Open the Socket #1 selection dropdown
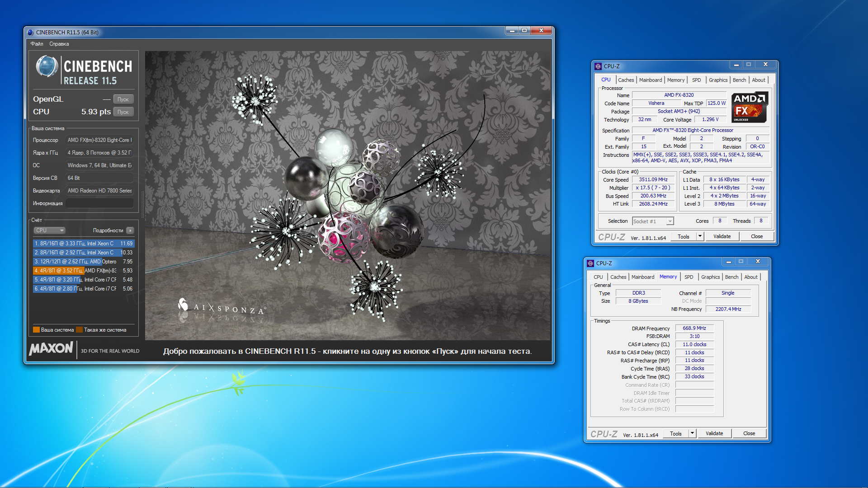Image resolution: width=868 pixels, height=488 pixels. (x=653, y=221)
